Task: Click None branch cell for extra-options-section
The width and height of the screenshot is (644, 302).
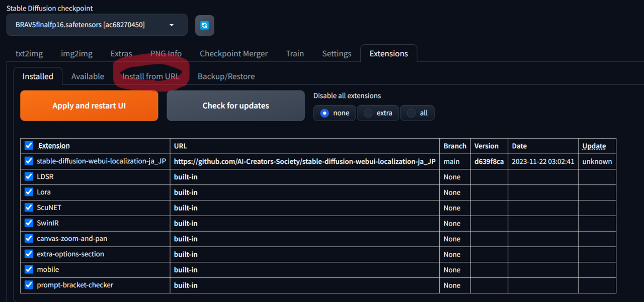Action: (x=455, y=254)
